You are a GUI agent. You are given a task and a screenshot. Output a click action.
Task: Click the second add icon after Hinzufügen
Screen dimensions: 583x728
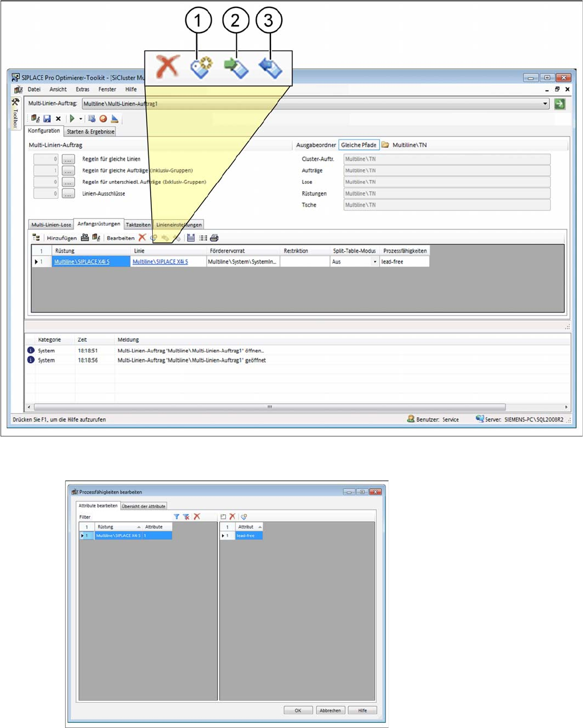(x=96, y=238)
